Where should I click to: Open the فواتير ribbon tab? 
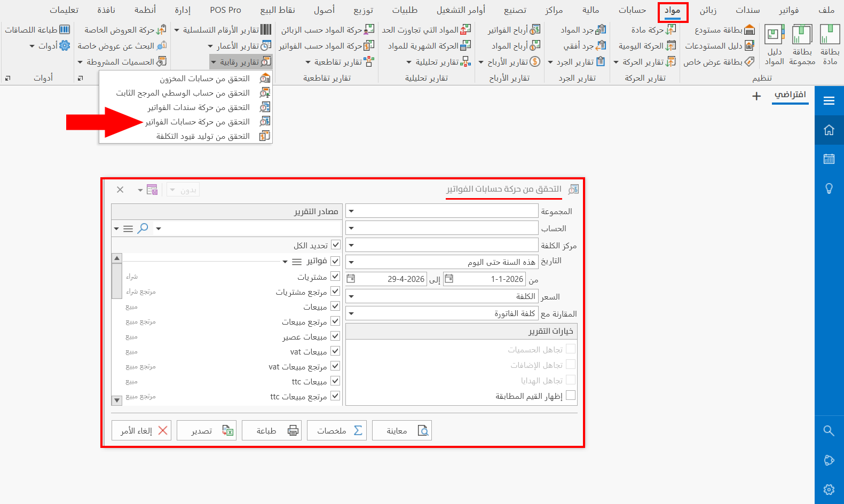tap(789, 10)
